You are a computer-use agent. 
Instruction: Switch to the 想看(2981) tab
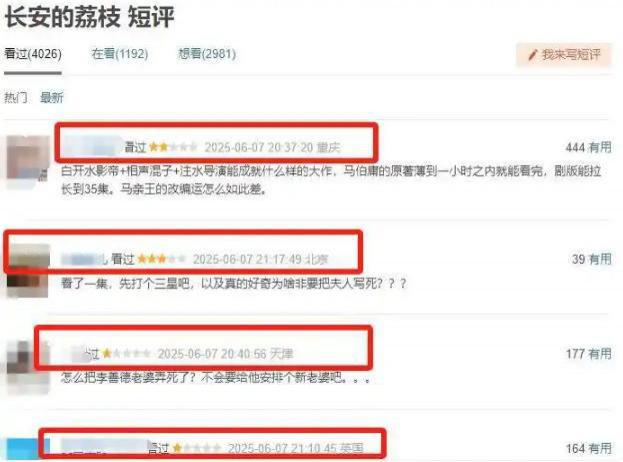(x=207, y=54)
